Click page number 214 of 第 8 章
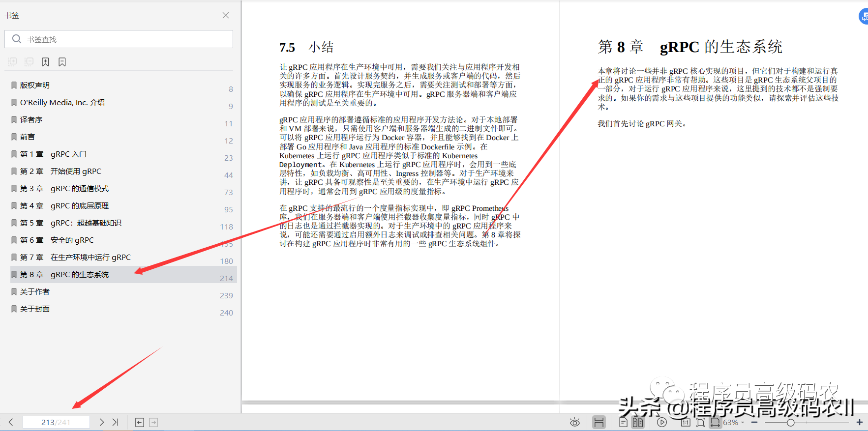The width and height of the screenshot is (868, 431). click(x=226, y=278)
